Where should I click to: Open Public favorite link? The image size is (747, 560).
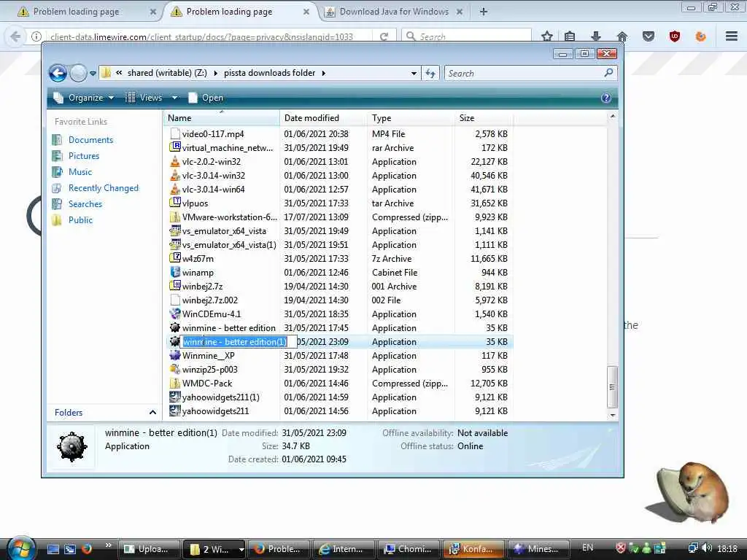[80, 220]
